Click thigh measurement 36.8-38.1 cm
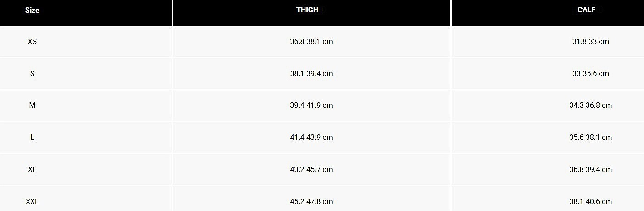This screenshot has width=644, height=211. [311, 41]
